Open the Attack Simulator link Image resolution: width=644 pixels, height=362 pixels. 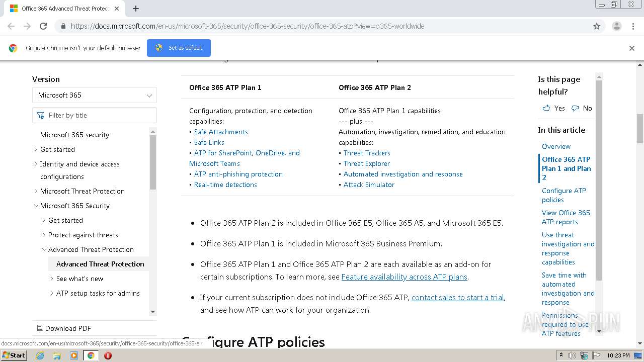369,185
